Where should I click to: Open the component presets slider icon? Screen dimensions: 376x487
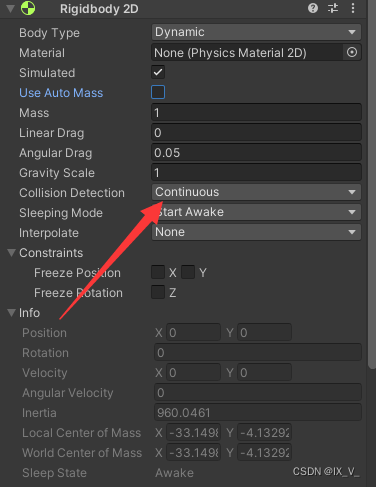333,8
